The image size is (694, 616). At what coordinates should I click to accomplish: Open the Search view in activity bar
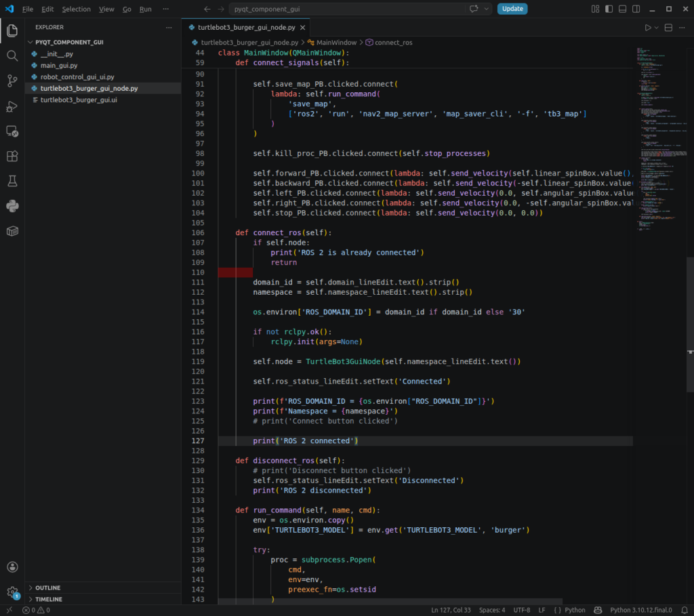pos(12,56)
